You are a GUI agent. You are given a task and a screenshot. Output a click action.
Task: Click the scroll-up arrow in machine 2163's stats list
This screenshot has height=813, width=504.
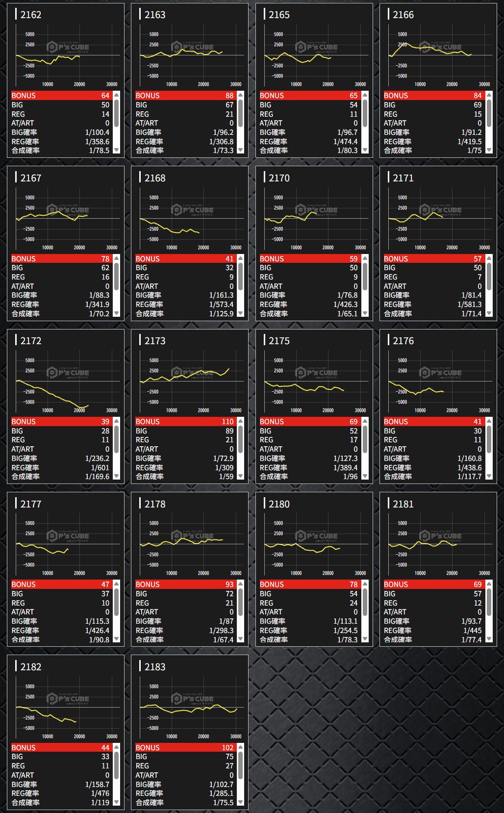coord(240,95)
